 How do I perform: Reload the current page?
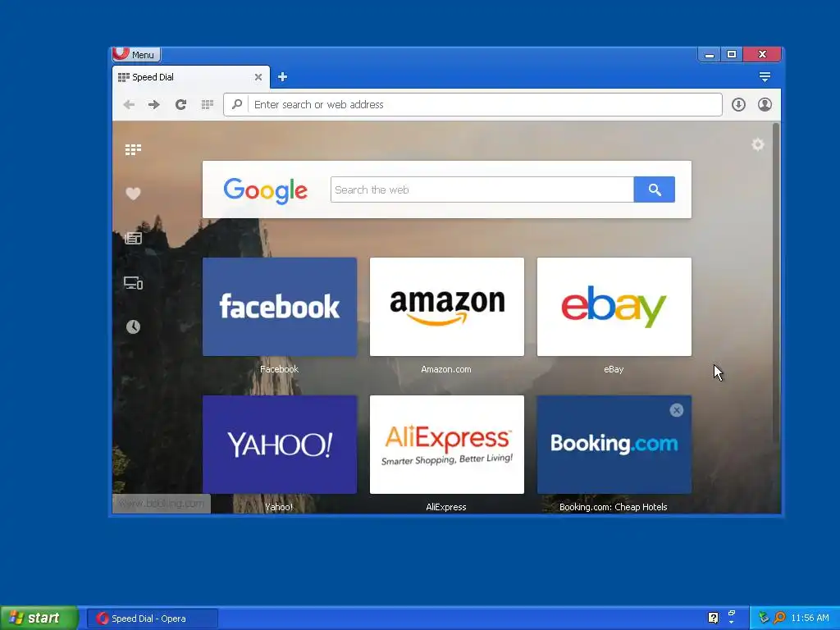point(180,104)
